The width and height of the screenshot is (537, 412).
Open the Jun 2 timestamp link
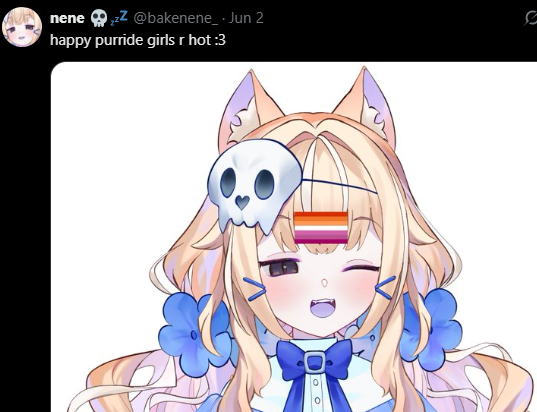pyautogui.click(x=246, y=18)
